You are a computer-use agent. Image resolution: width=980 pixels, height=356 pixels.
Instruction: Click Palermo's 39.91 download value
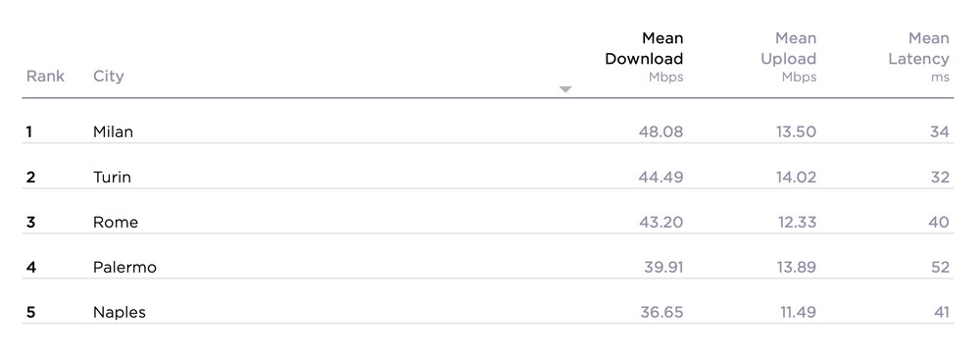coord(663,267)
